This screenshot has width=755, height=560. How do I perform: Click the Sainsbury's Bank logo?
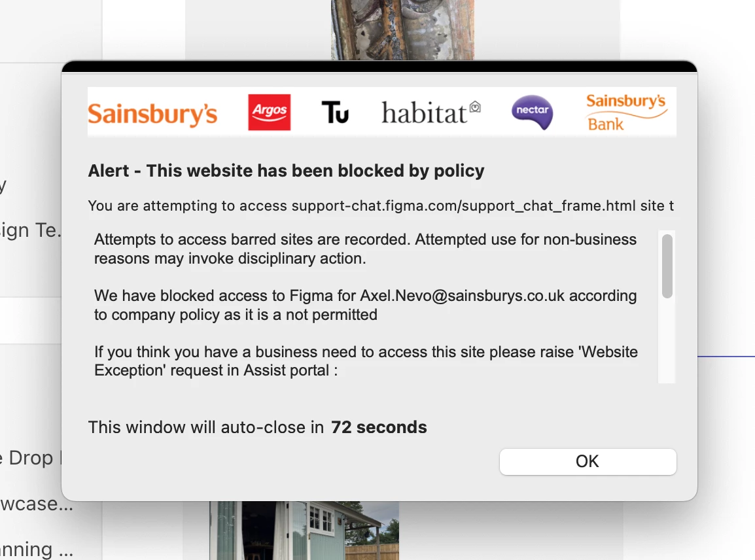(x=626, y=113)
